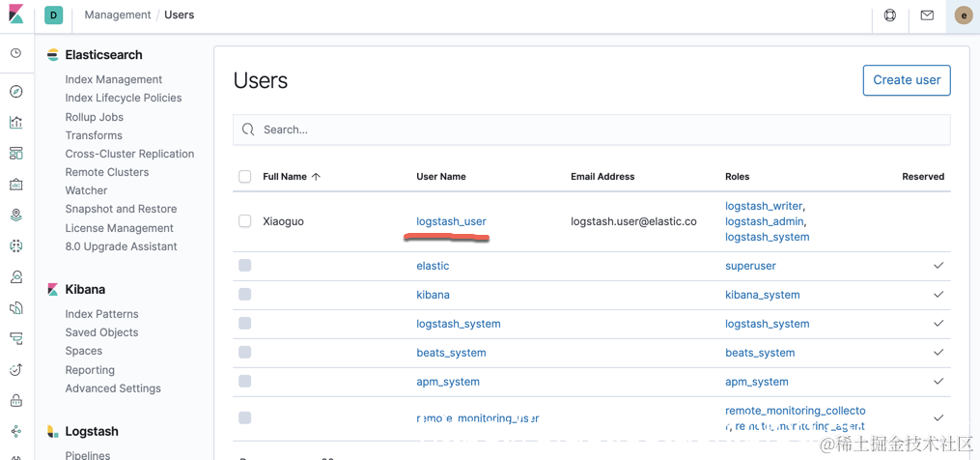Open the kibana_system role link
This screenshot has width=980, height=460.
763,294
